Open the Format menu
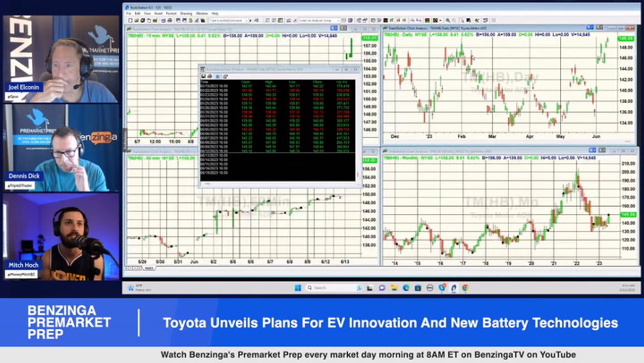The height and width of the screenshot is (363, 644). (x=171, y=13)
